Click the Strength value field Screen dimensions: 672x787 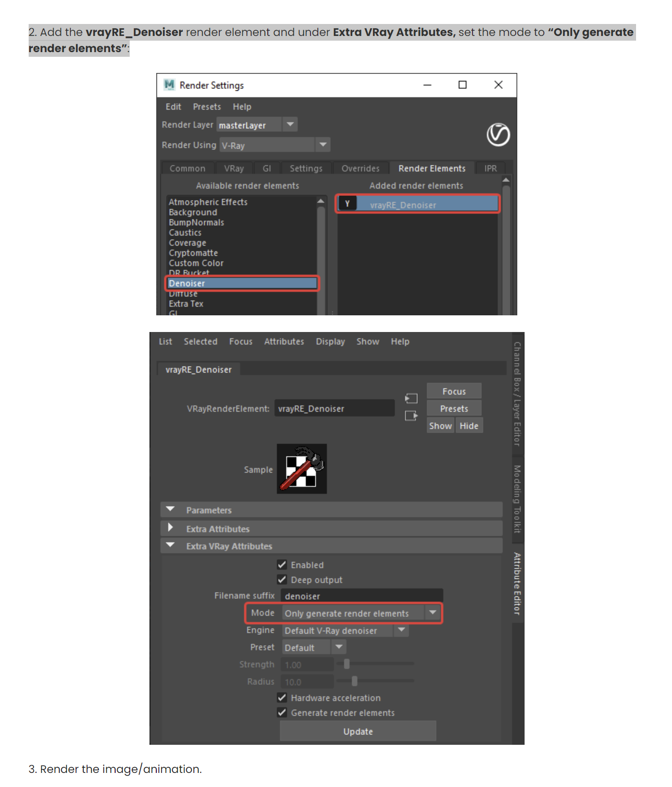point(307,665)
